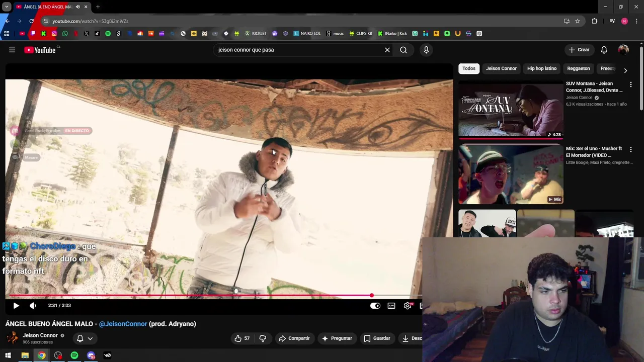Open the SUV Montana video title

594,87
